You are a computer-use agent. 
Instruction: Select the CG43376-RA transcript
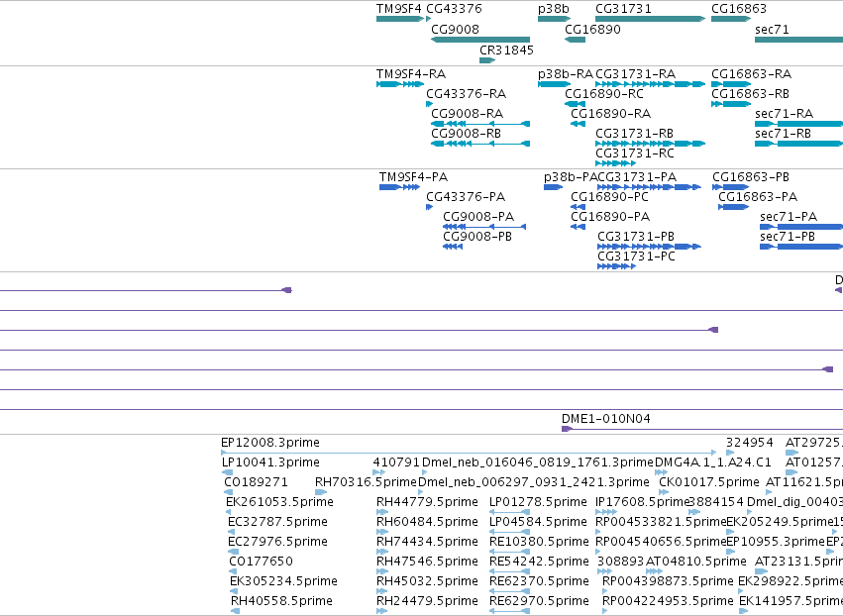[x=429, y=104]
